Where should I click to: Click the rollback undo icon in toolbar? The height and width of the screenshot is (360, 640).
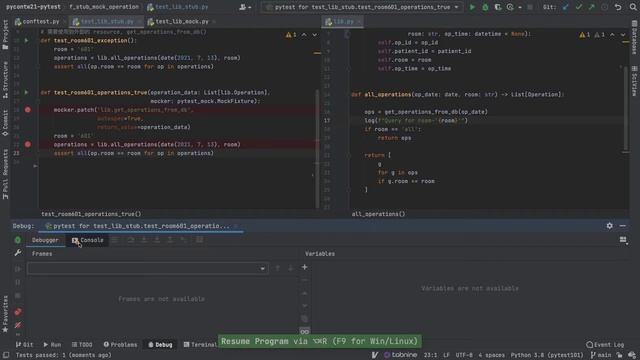point(618,7)
